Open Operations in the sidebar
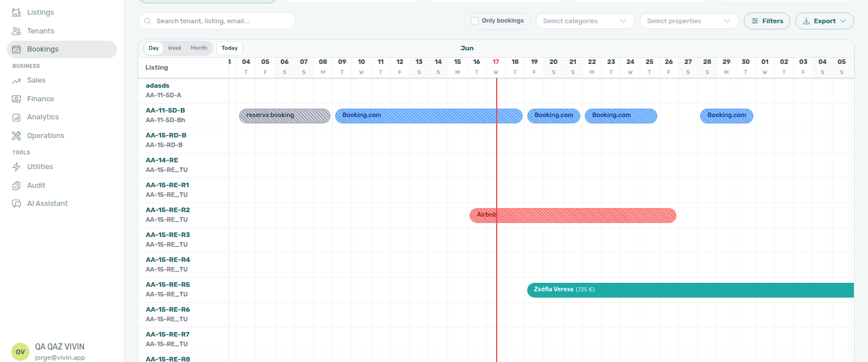Viewport: 868px width, 362px height. 62,135
